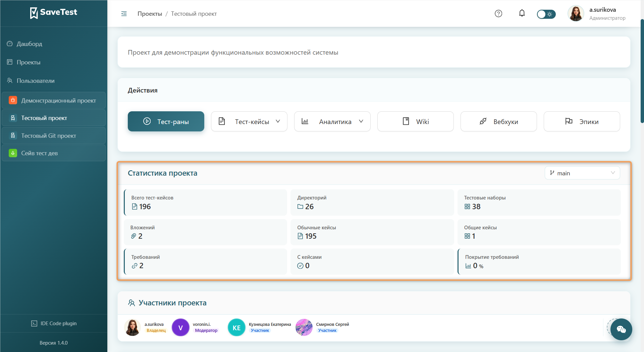
Task: Open Эпики button
Action: coord(582,121)
